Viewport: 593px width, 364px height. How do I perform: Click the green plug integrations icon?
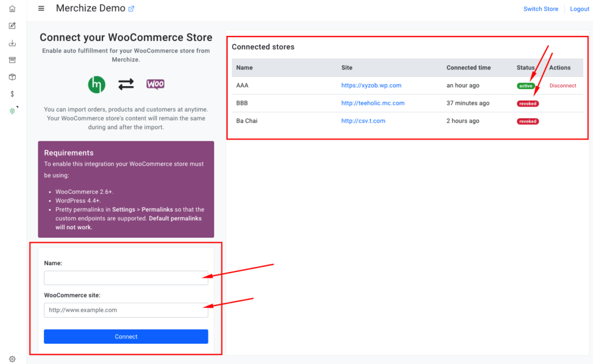pos(12,111)
